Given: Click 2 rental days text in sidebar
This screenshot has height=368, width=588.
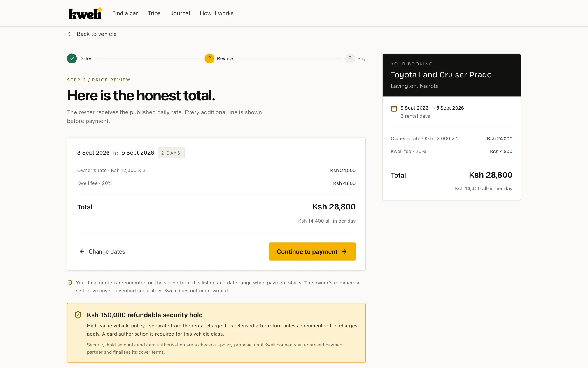Looking at the screenshot, I should pos(415,116).
